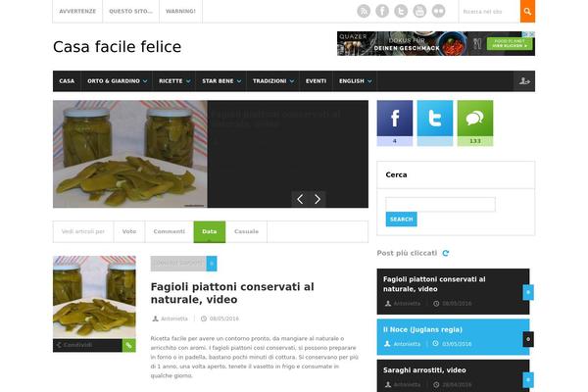
Task: Click the Condividi share bar
Action: (x=87, y=346)
